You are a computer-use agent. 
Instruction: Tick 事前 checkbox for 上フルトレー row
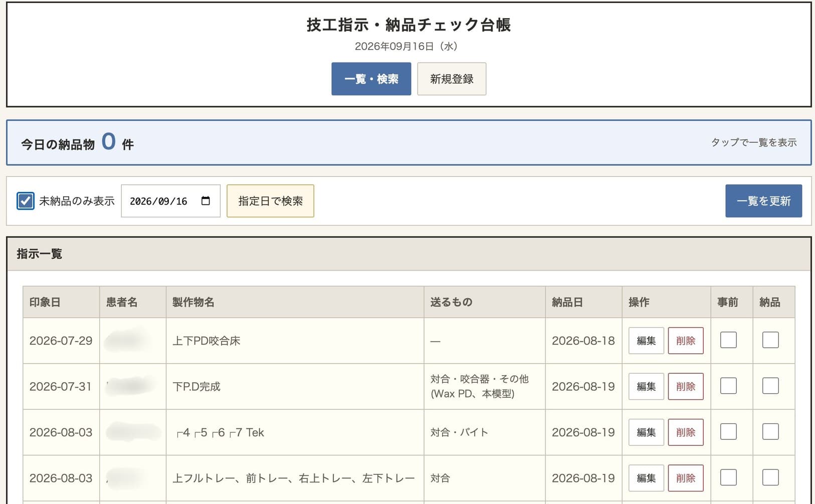[728, 478]
